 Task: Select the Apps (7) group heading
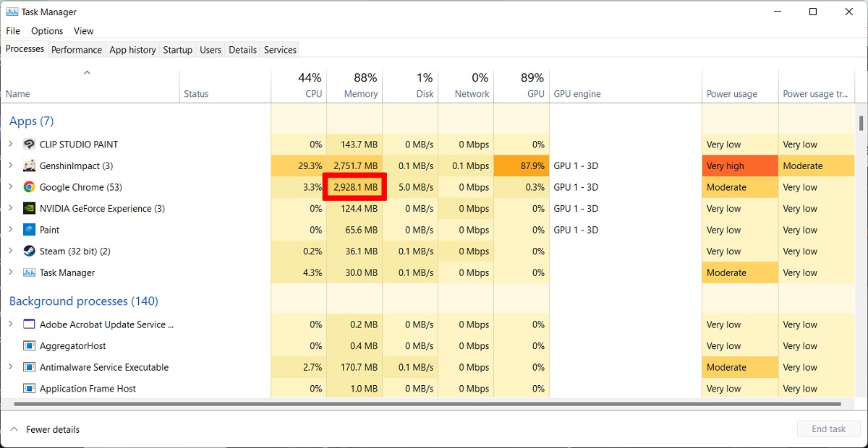[x=31, y=121]
